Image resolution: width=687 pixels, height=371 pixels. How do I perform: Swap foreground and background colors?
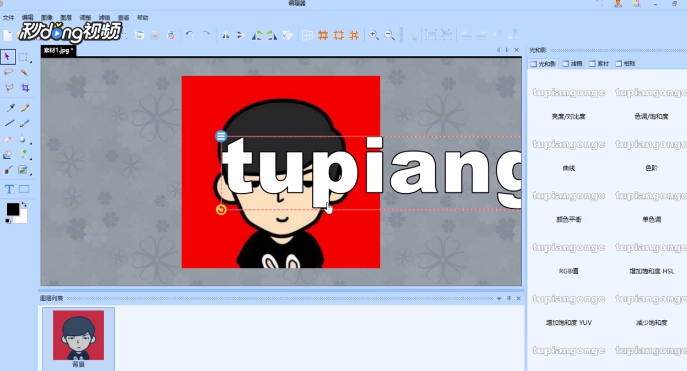click(24, 205)
